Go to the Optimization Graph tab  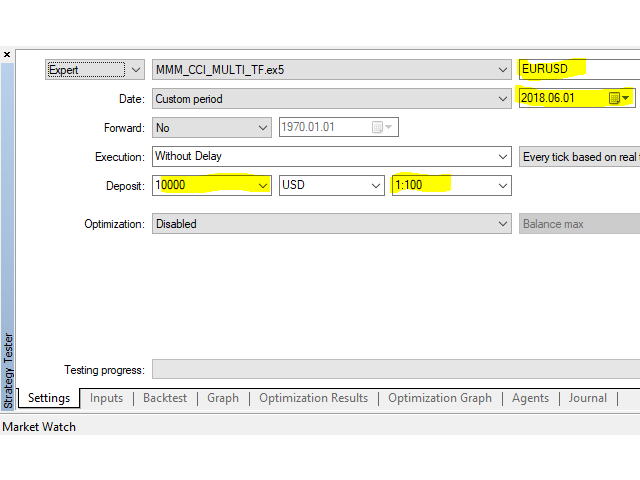pos(440,398)
